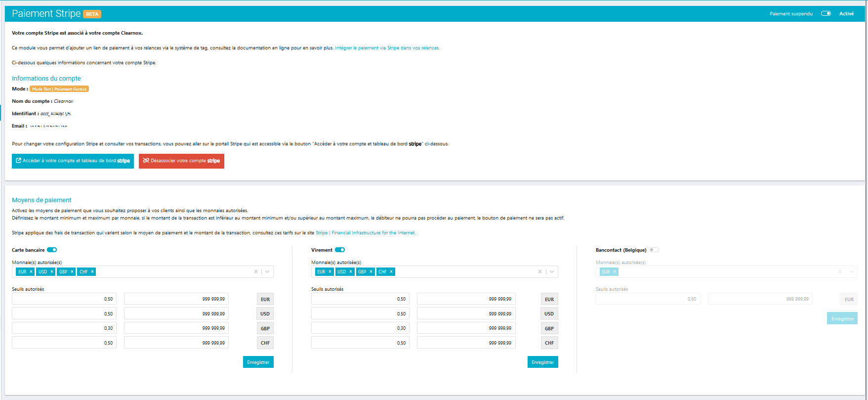Screen dimensions: 868x400
Task: Click Virement EUR maximum amount field
Action: click(x=466, y=299)
